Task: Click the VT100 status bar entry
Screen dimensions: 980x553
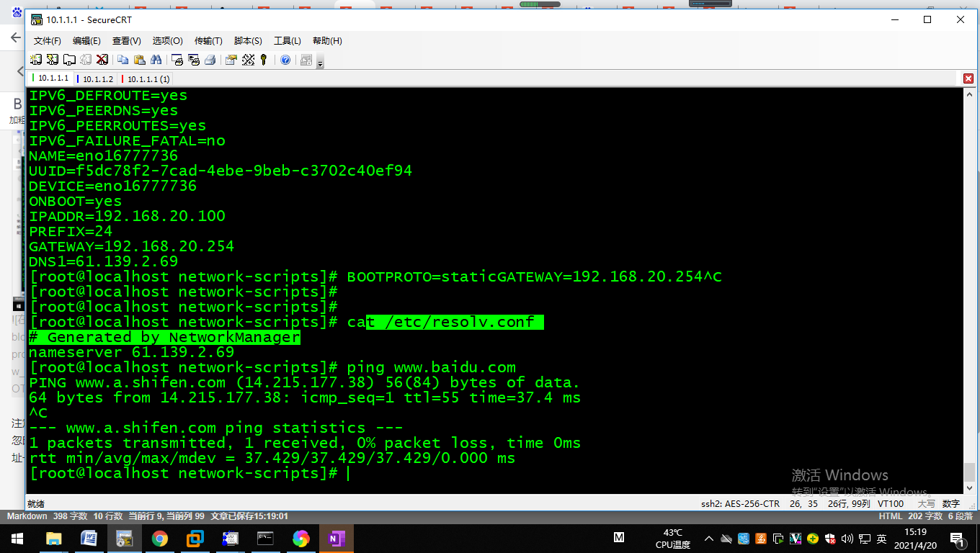Action: (x=891, y=504)
